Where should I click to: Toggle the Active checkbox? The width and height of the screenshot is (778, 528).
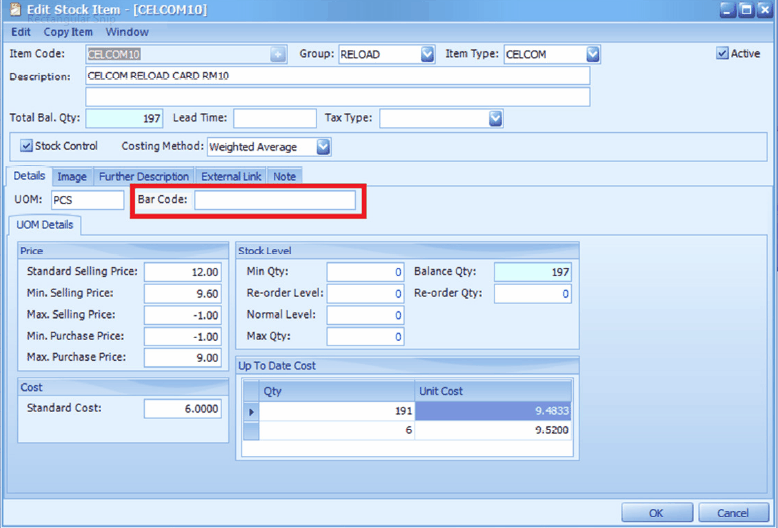point(722,53)
